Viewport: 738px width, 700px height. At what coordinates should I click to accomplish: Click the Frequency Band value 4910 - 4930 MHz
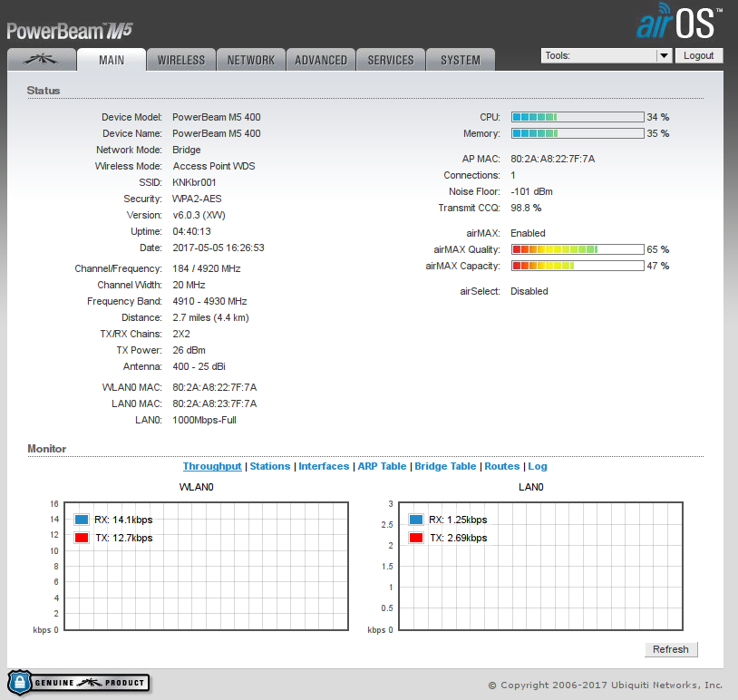click(x=210, y=301)
